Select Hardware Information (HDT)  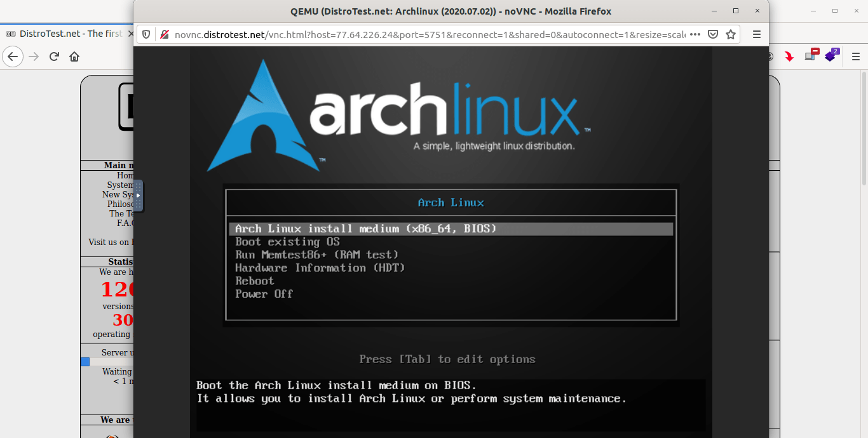click(320, 267)
